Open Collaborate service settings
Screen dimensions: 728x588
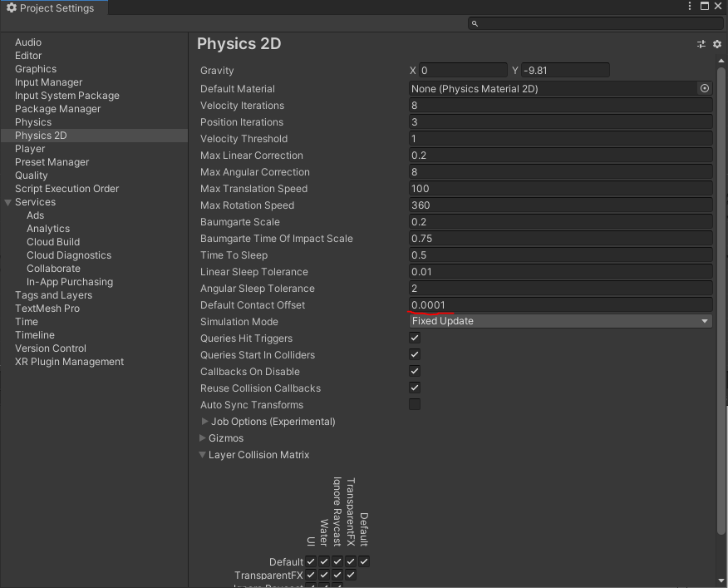coord(53,269)
